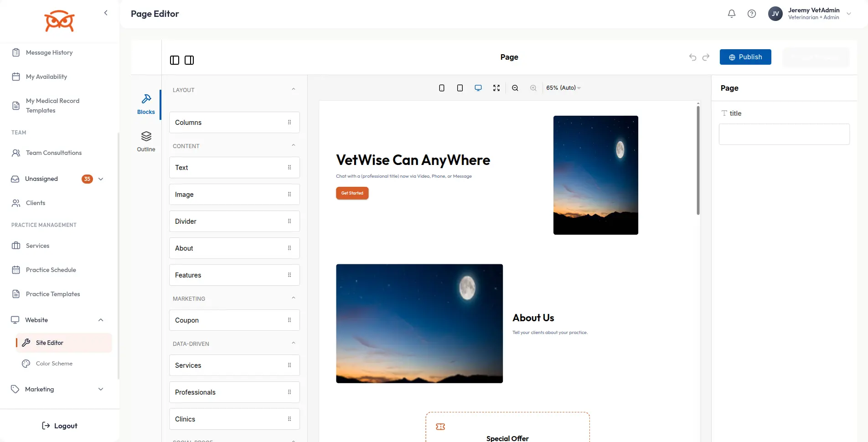Image resolution: width=868 pixels, height=442 pixels.
Task: Click the page title input field
Action: click(x=784, y=134)
